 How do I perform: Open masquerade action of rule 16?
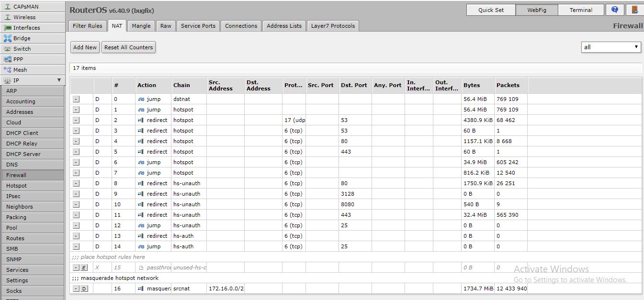pos(154,289)
